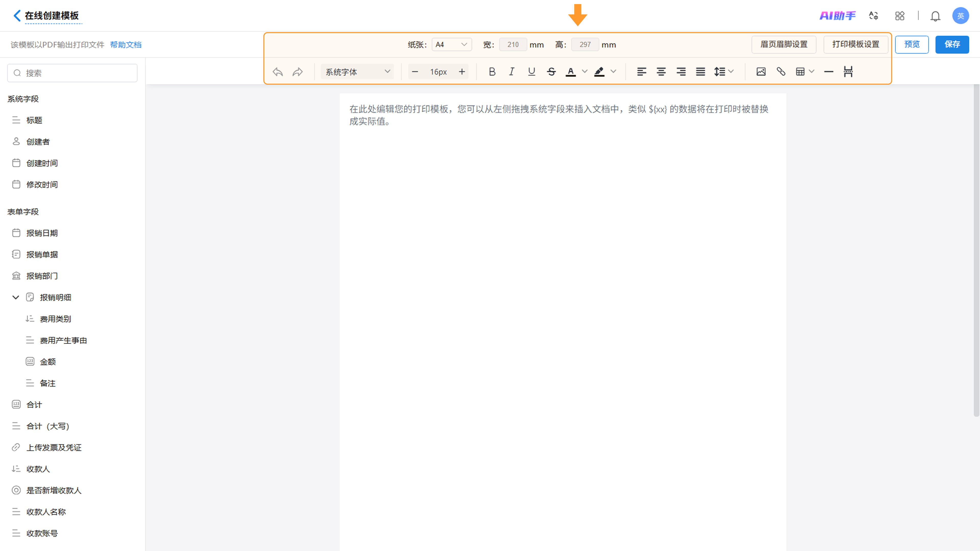Toggle italic formatting
Viewport: 980px width, 551px height.
[x=512, y=71]
